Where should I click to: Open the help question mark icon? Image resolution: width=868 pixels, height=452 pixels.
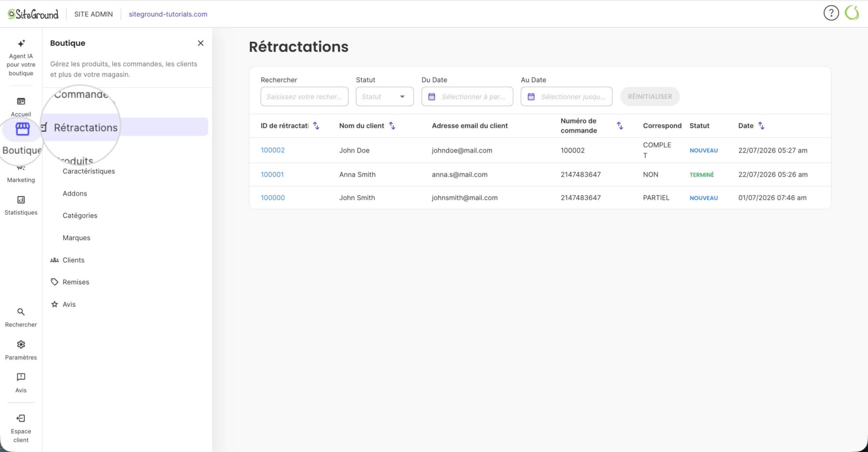831,13
